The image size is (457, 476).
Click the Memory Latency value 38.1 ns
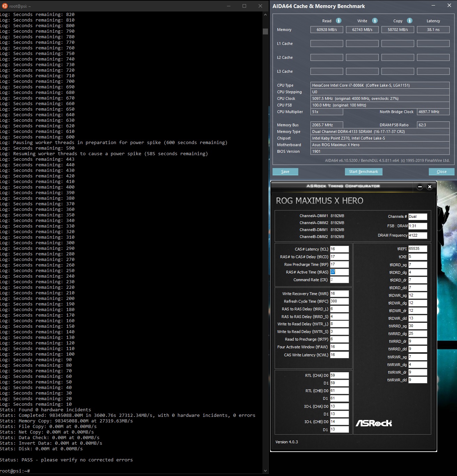click(433, 30)
